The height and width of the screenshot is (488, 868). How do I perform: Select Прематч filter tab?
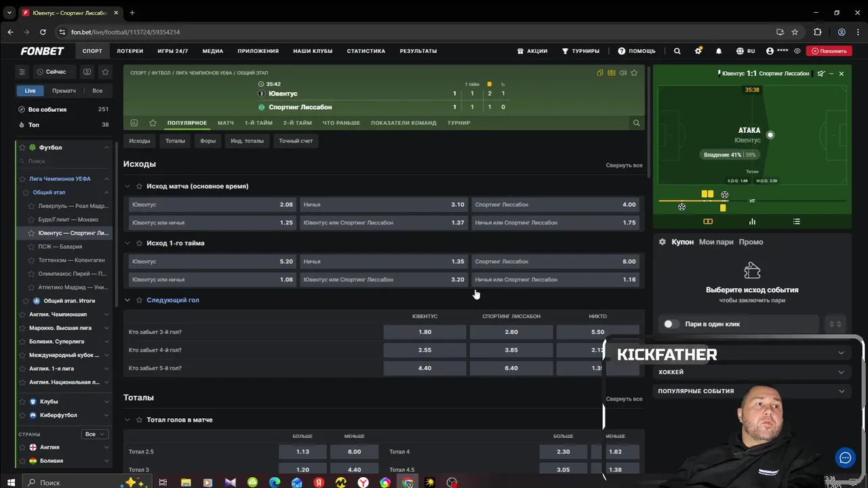pos(64,91)
